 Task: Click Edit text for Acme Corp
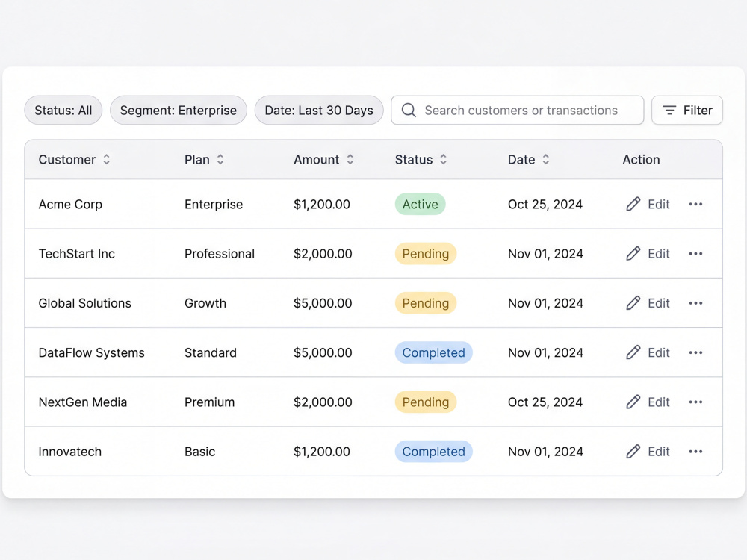click(658, 204)
